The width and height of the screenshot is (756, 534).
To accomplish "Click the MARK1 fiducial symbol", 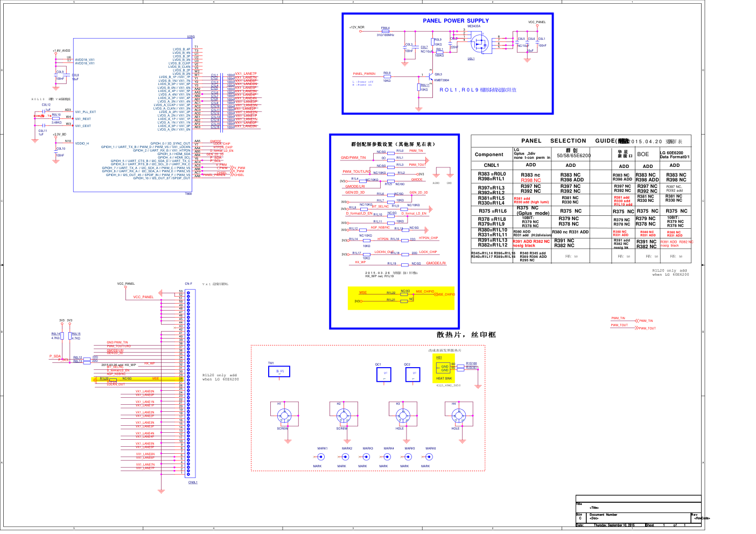I will click(x=321, y=457).
